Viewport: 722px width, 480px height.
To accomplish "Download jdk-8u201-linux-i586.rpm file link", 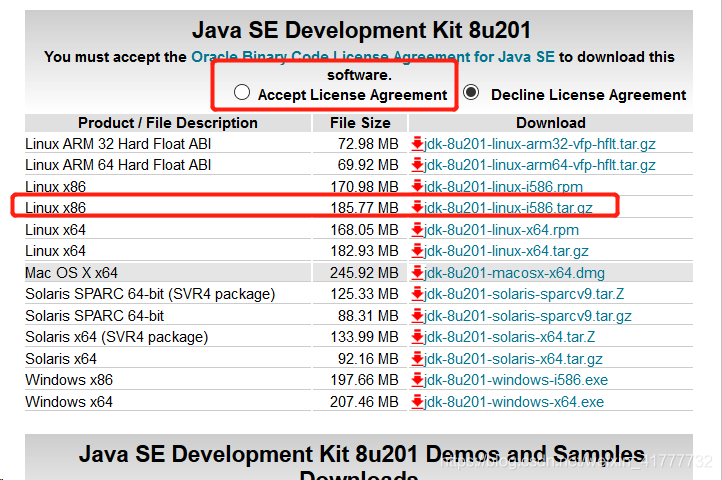I will (x=503, y=187).
